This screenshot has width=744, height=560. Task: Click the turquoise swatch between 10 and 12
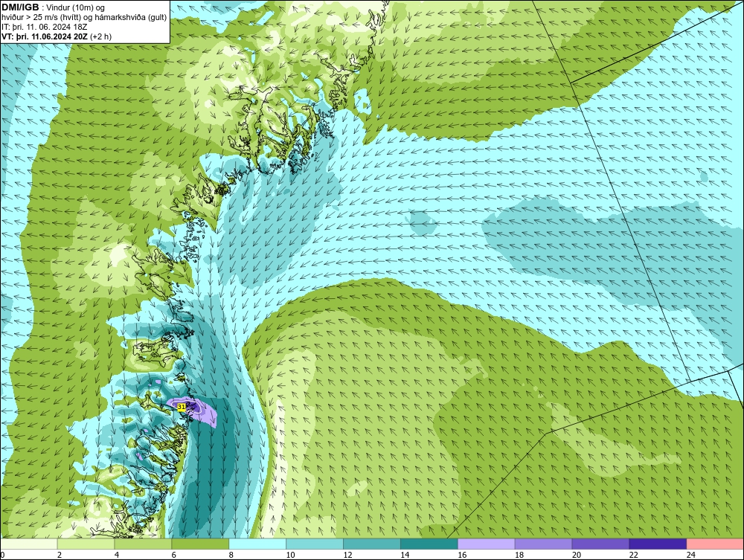pyautogui.click(x=315, y=544)
